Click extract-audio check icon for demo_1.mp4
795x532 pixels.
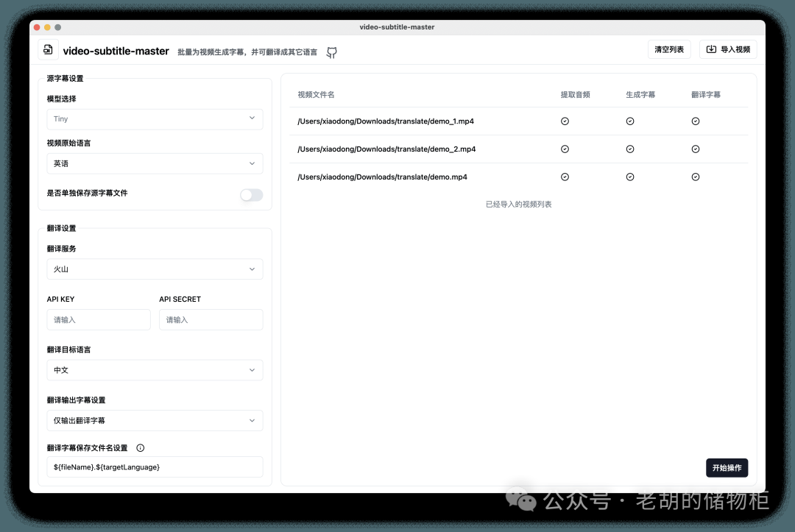(x=565, y=121)
